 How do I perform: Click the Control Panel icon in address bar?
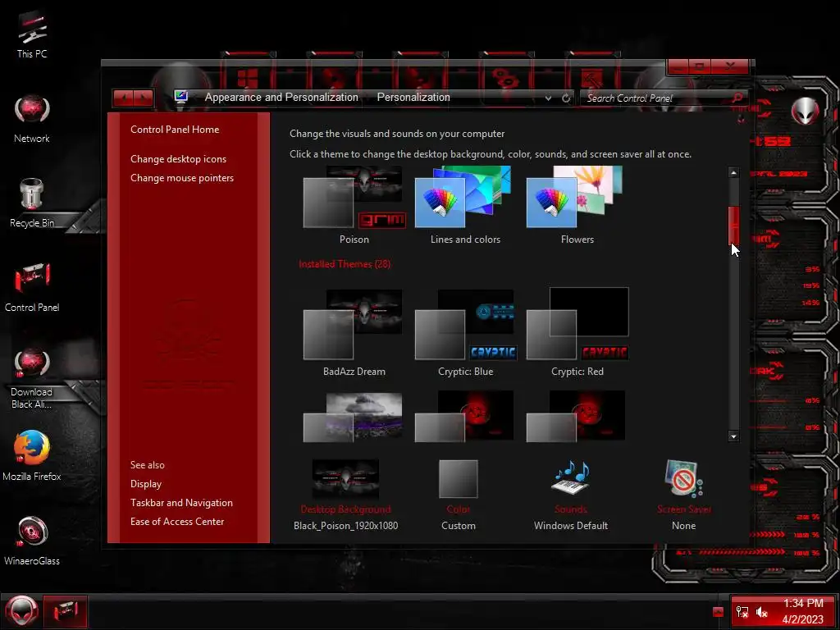pos(181,97)
